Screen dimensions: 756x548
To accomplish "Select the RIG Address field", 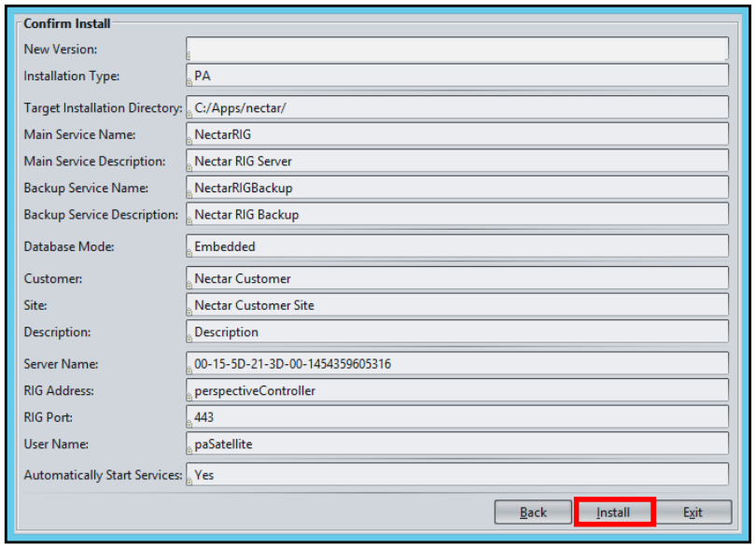I will (457, 390).
